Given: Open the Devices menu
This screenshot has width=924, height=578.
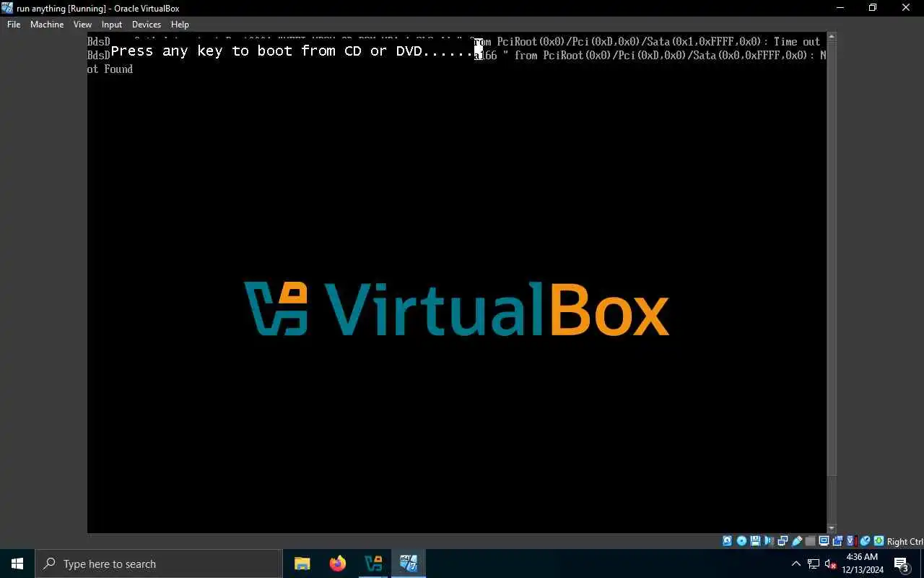Looking at the screenshot, I should (147, 25).
